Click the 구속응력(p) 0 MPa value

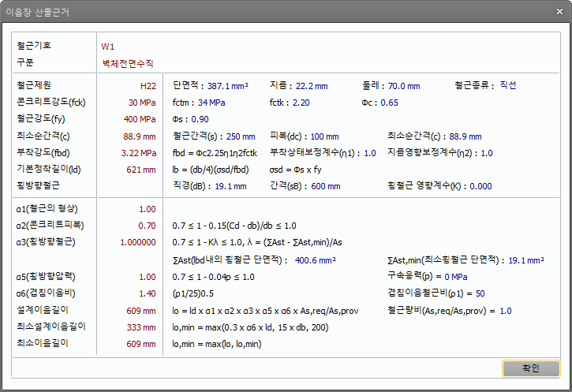pos(456,277)
